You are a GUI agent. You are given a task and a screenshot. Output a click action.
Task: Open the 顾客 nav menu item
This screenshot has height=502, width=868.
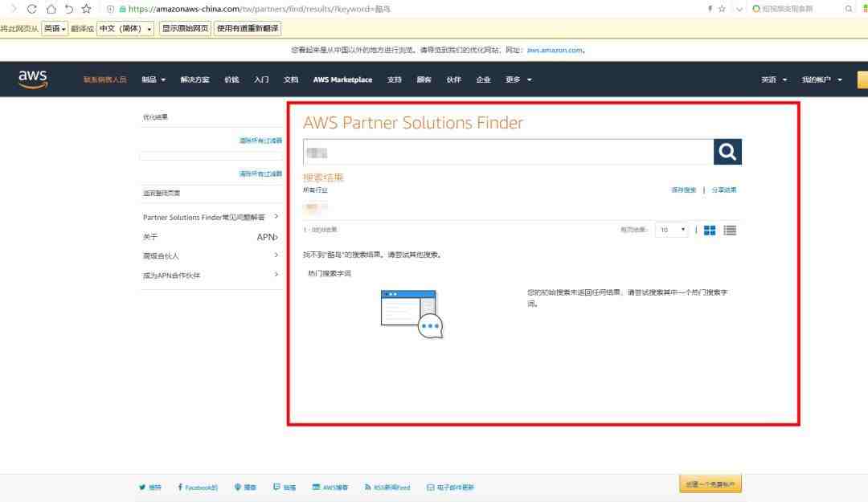[x=424, y=80]
